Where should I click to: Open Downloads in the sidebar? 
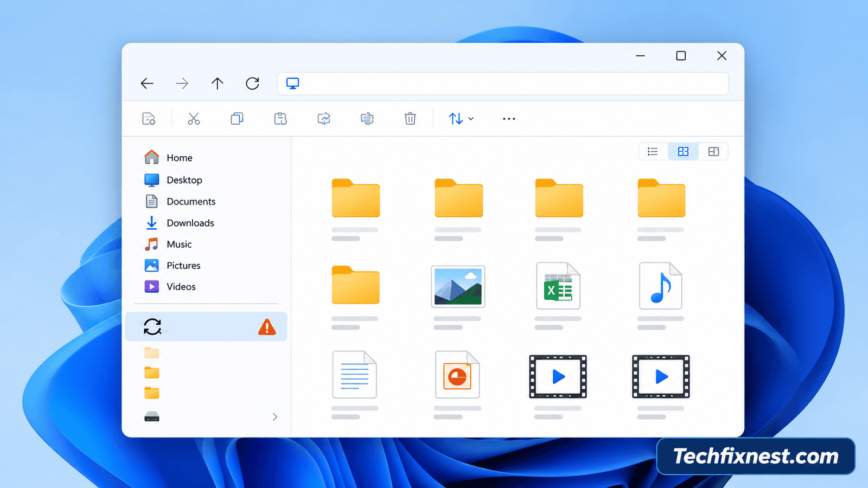coord(179,223)
